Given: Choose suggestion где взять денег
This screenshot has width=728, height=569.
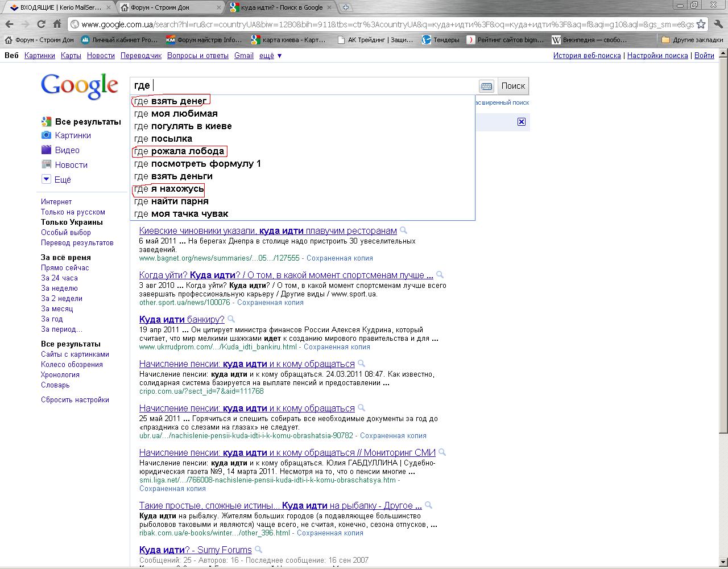Looking at the screenshot, I should click(302, 101).
